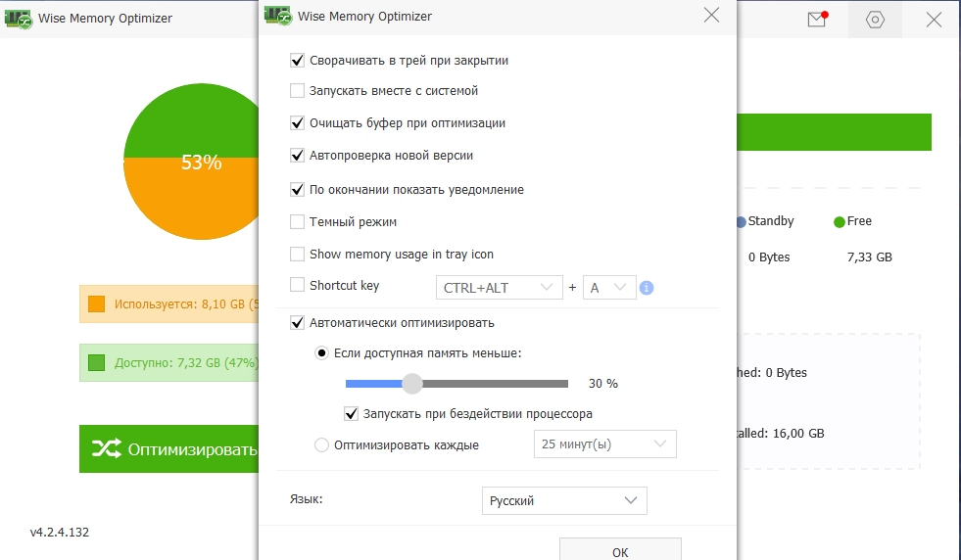Image resolution: width=961 pixels, height=560 pixels.
Task: Enable Темный режим
Action: point(297,221)
